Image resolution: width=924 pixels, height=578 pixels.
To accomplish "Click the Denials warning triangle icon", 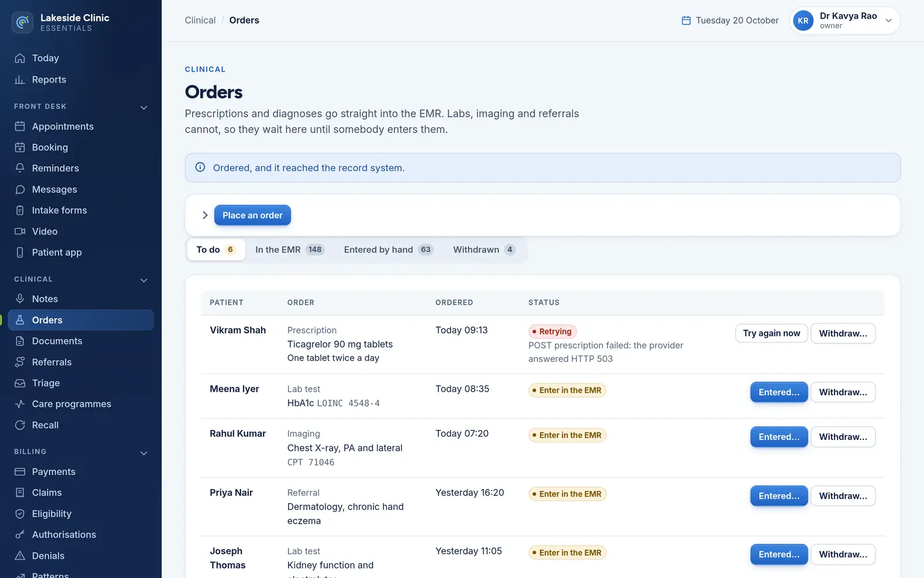I will tap(20, 556).
